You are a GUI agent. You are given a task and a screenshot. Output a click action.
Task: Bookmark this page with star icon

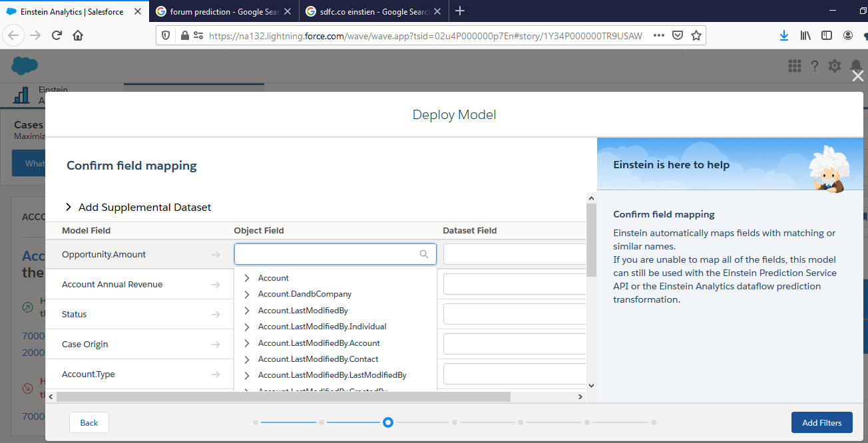tap(696, 36)
